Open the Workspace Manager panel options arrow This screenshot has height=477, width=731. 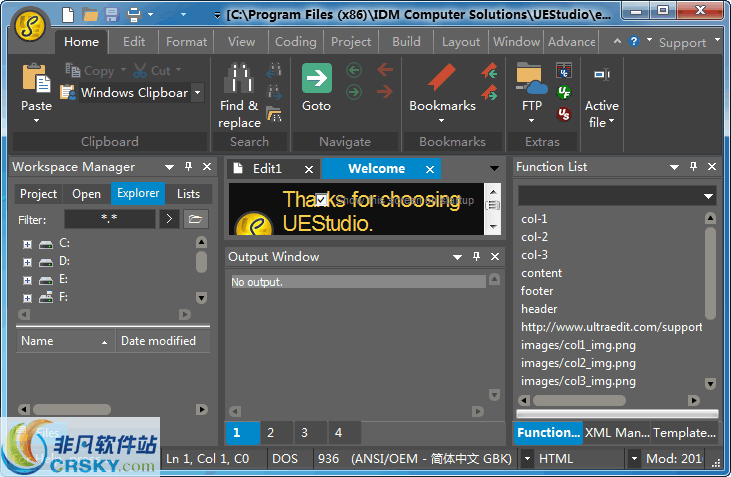(x=169, y=167)
